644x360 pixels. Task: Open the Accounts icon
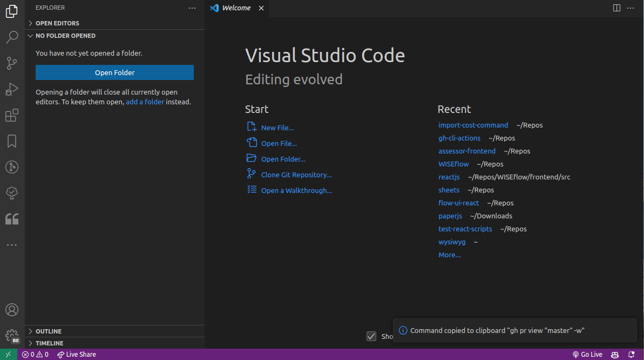pos(12,310)
